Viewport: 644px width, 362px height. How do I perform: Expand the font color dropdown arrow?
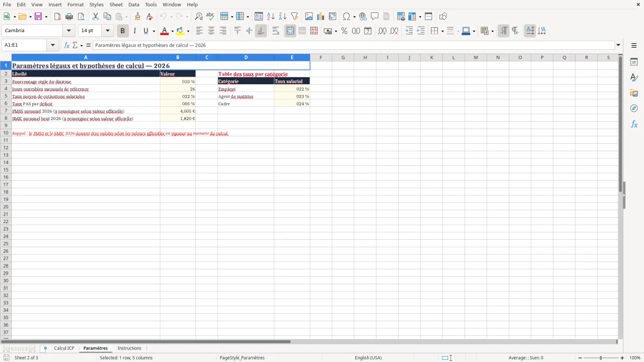pos(172,31)
